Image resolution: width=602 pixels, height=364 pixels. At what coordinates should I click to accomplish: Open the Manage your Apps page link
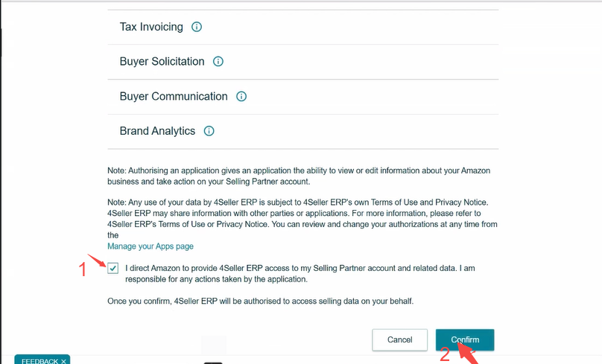pos(150,246)
